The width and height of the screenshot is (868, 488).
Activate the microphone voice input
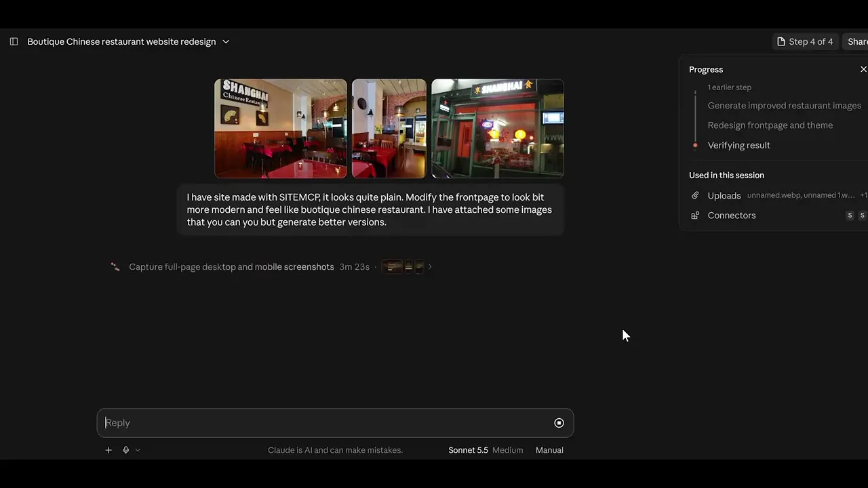click(125, 450)
